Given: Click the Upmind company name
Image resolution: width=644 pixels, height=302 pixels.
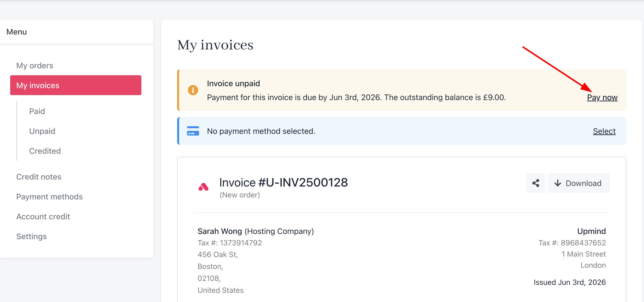Looking at the screenshot, I should 592,231.
